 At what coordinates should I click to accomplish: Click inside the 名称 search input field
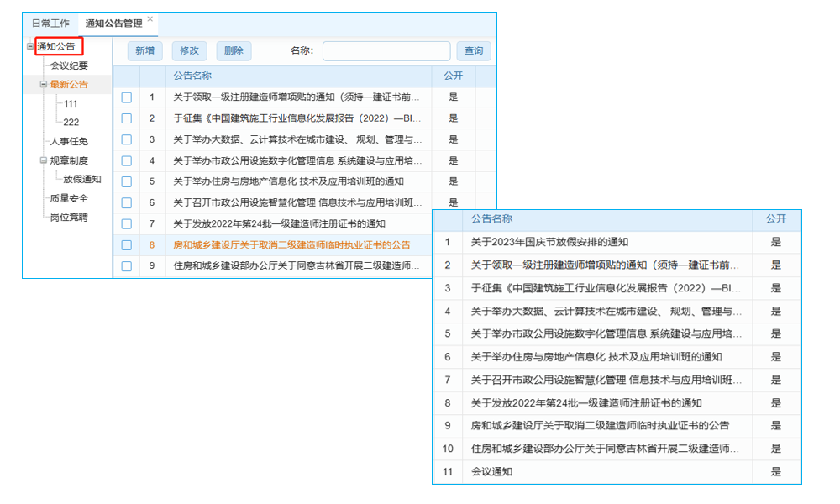tap(386, 50)
